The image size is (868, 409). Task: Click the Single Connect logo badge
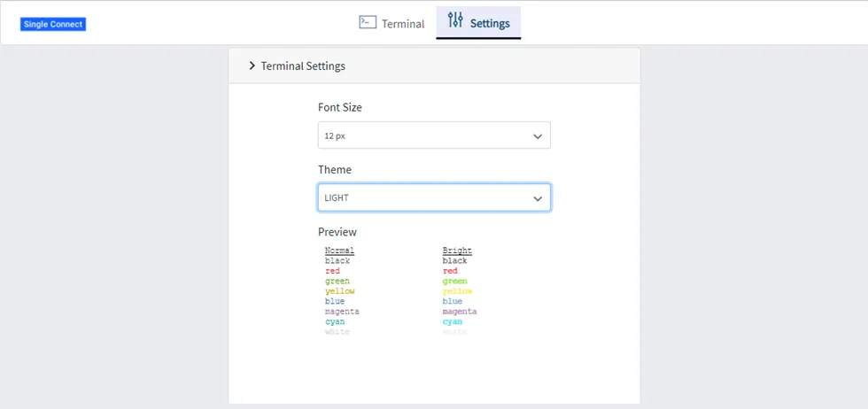point(53,25)
